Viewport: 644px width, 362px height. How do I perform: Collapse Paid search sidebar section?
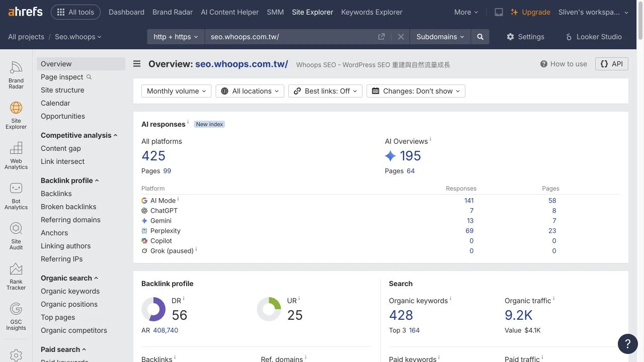(x=63, y=349)
